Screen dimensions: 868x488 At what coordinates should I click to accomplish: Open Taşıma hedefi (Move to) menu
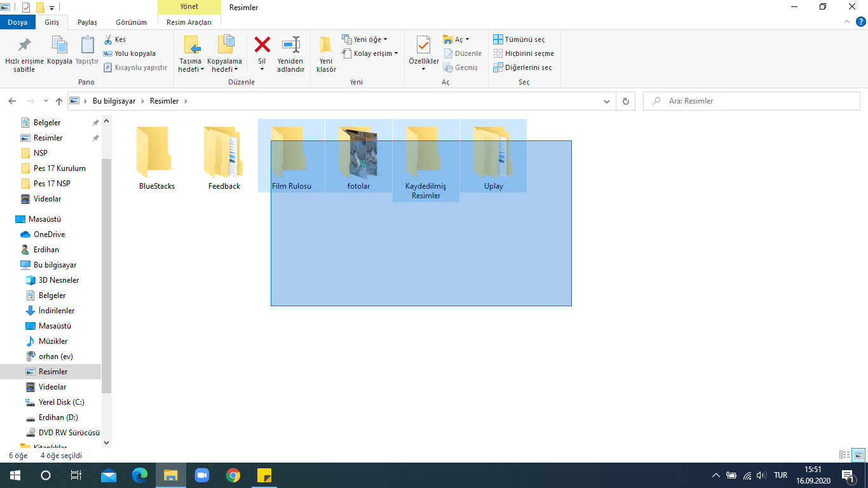click(x=191, y=55)
